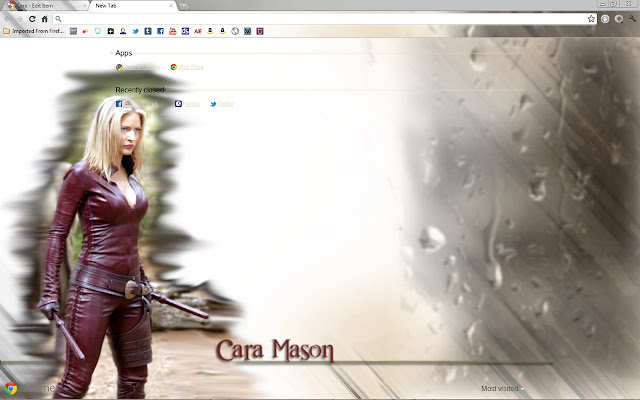Open the person silhouette bookmark icon

click(x=123, y=31)
